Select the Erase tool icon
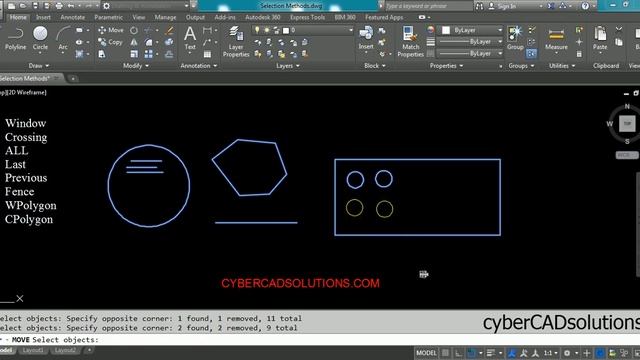Image resolution: width=640 pixels, height=360 pixels. pos(169,30)
